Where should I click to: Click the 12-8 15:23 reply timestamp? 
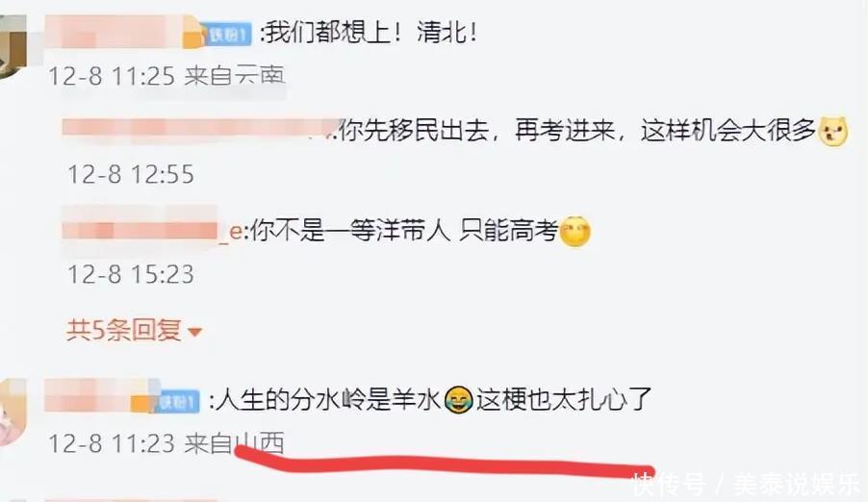tap(131, 274)
